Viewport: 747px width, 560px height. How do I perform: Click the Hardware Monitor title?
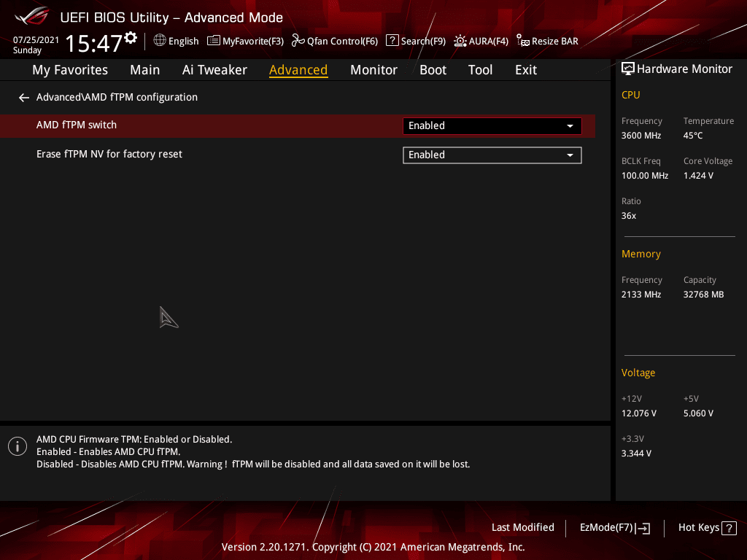[x=684, y=69]
